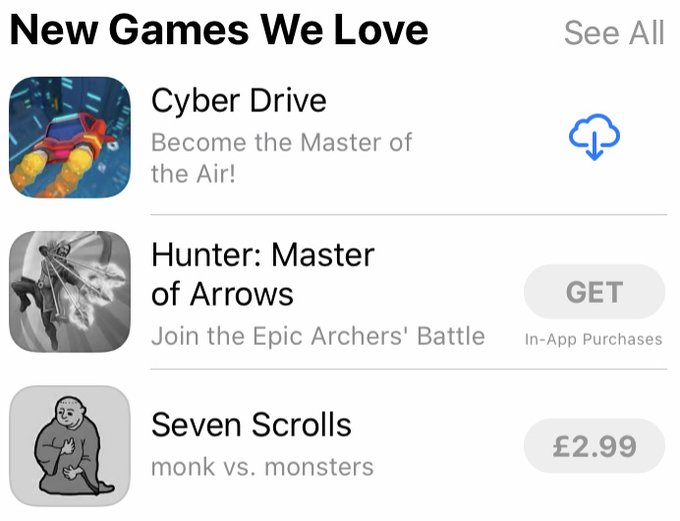
Task: Click the divider line above Seven Scrolls row
Action: coord(409,369)
